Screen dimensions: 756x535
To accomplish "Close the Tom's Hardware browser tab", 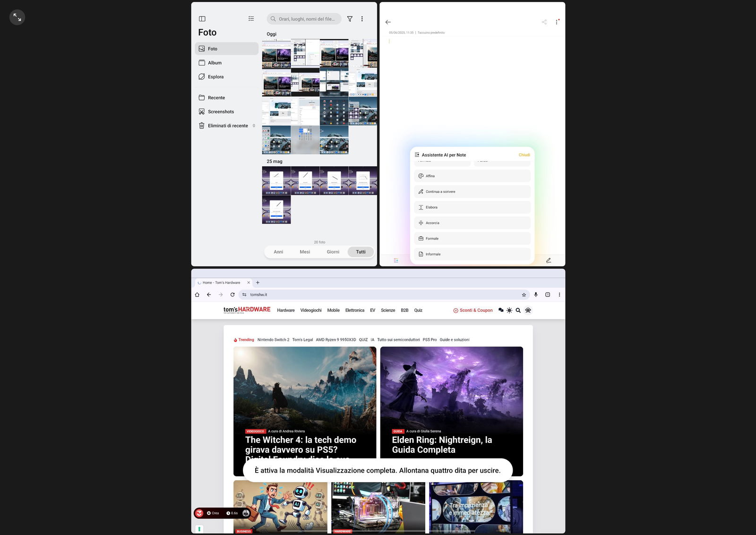I will [249, 283].
